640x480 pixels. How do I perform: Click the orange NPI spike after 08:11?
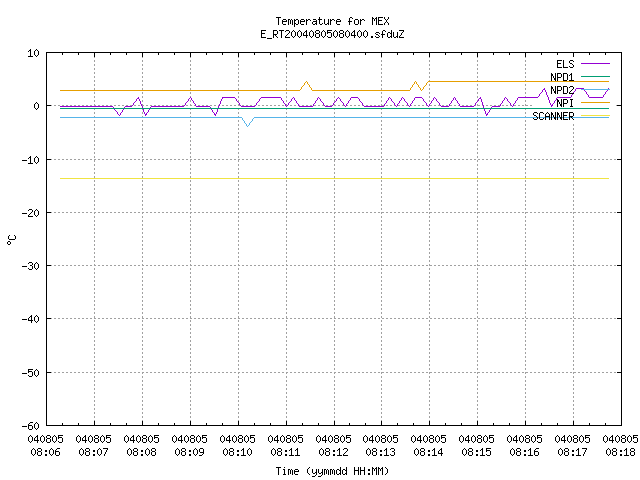tap(307, 86)
